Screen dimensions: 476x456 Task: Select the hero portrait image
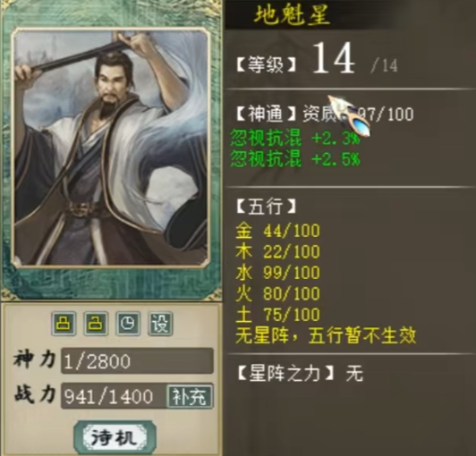click(x=111, y=148)
